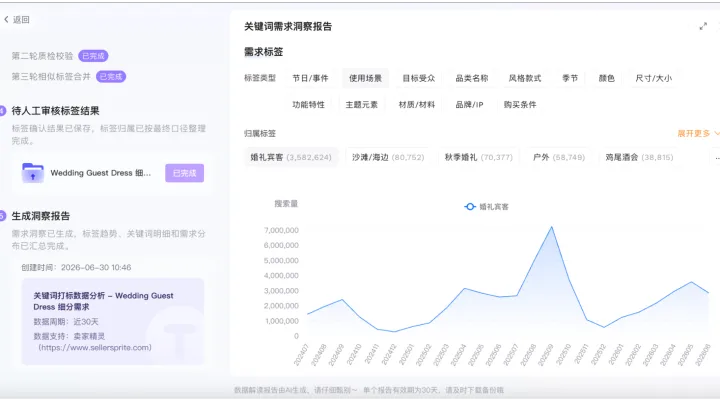Click the 202407 label on the chart axis
The image size is (720, 403).
(301, 355)
